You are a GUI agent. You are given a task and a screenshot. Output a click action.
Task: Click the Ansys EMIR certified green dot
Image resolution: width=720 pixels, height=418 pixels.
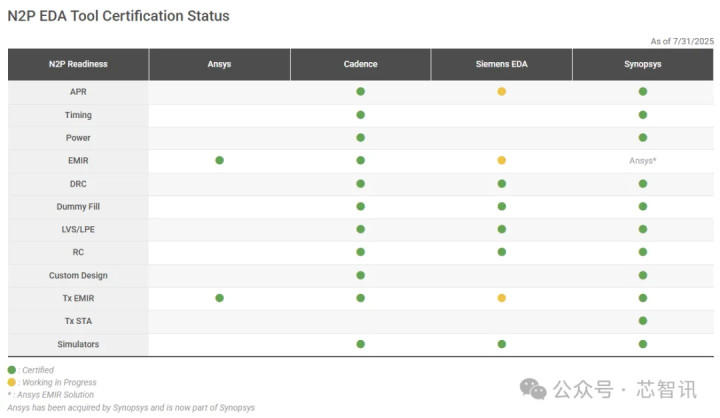[x=219, y=160]
